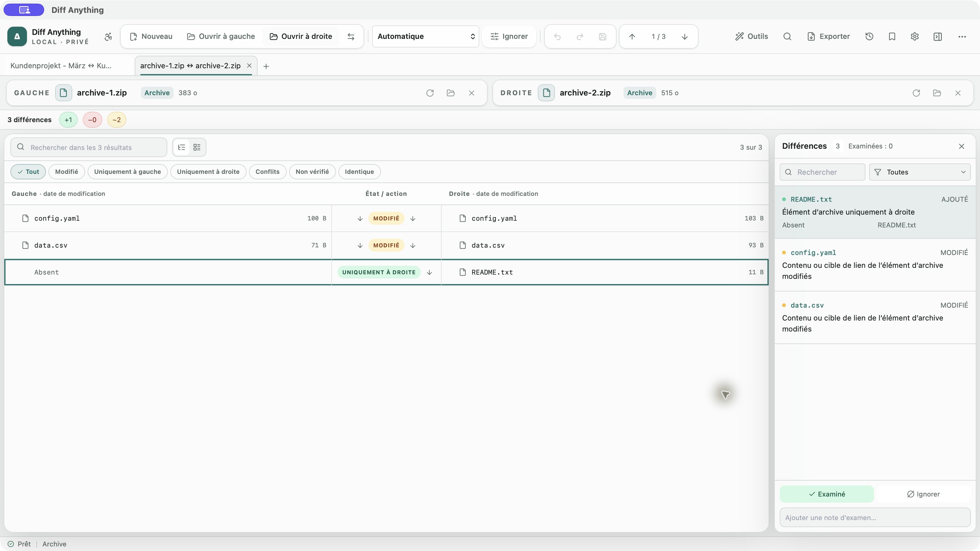Go to next difference with down arrow
Screen dimensions: 980x551
coord(684,36)
